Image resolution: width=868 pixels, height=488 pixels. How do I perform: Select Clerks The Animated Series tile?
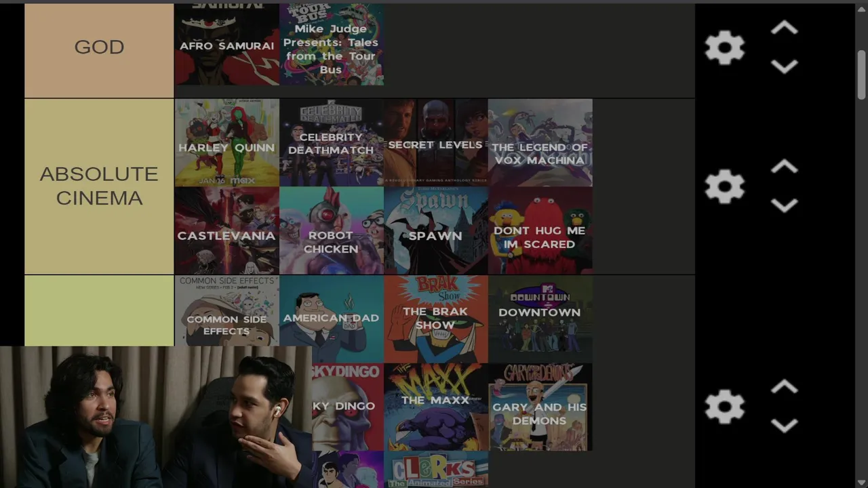(436, 470)
